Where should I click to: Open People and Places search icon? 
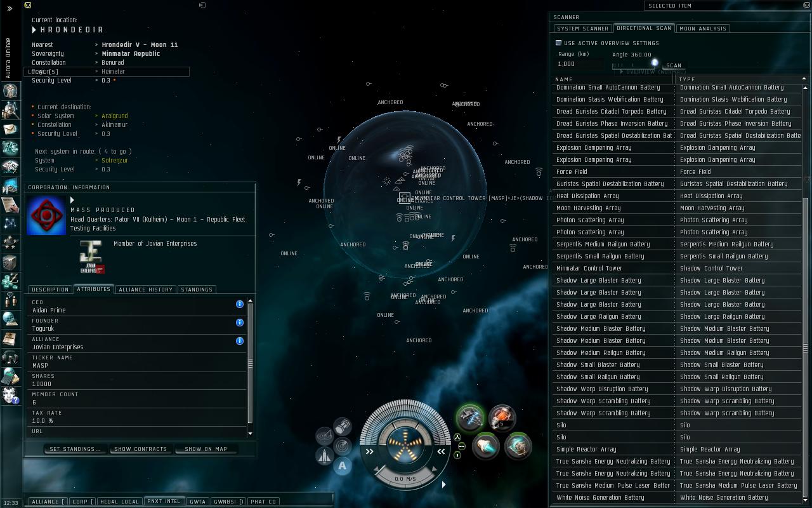point(10,110)
